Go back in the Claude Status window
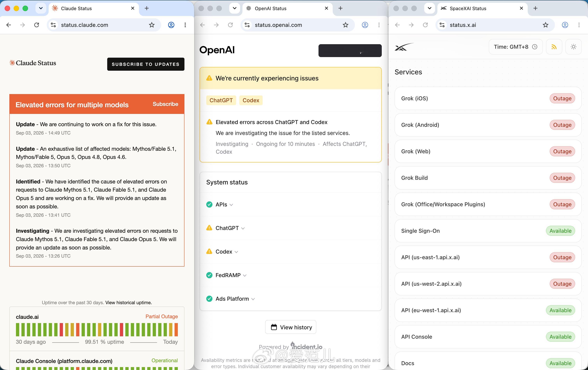 [x=9, y=25]
